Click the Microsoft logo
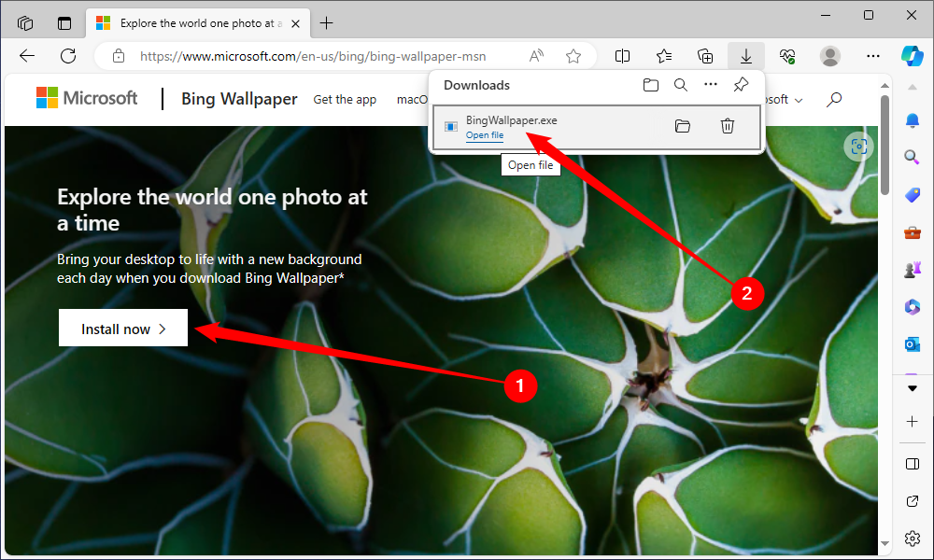The image size is (934, 560). [x=87, y=98]
